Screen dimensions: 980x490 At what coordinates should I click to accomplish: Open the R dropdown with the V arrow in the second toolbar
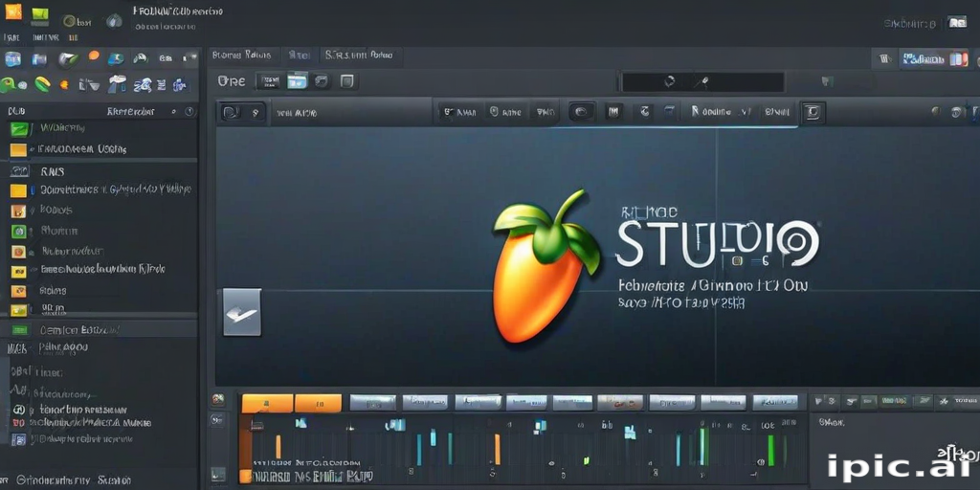[721, 112]
